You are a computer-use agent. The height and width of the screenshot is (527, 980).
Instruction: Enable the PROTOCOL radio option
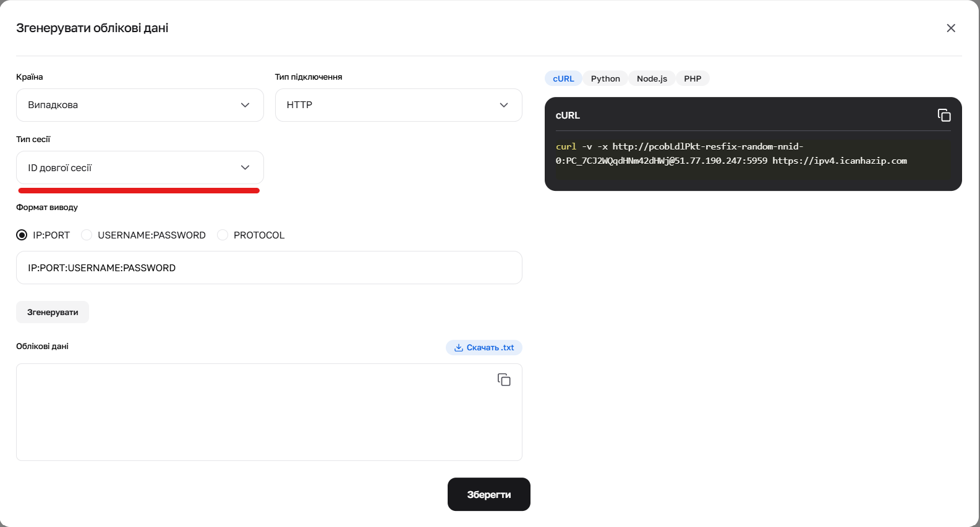(x=223, y=235)
